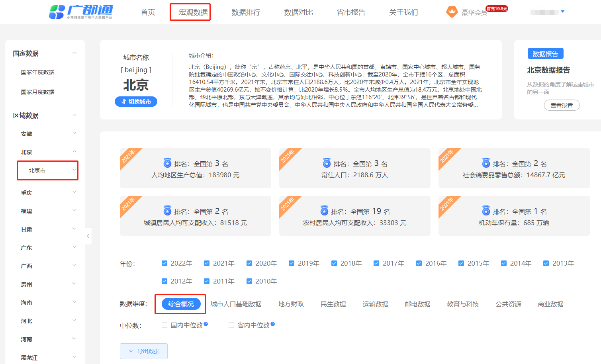This screenshot has height=364, width=601.
Task: Deselect the 2015年 checkbox
Action: coord(461,263)
